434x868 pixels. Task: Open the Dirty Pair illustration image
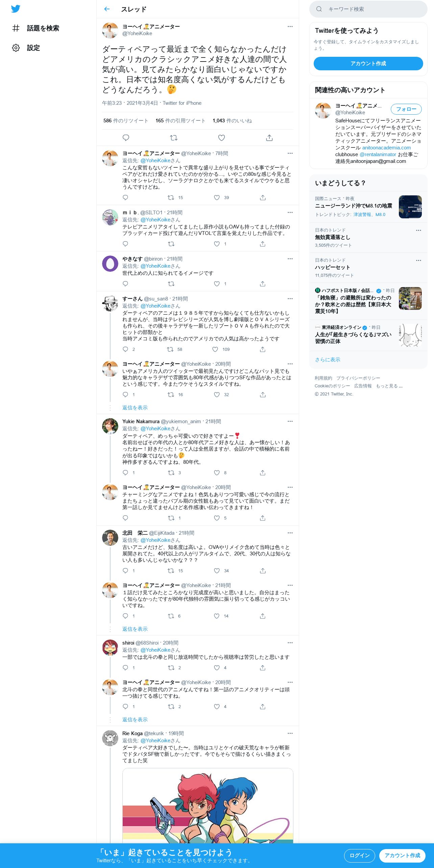click(208, 806)
